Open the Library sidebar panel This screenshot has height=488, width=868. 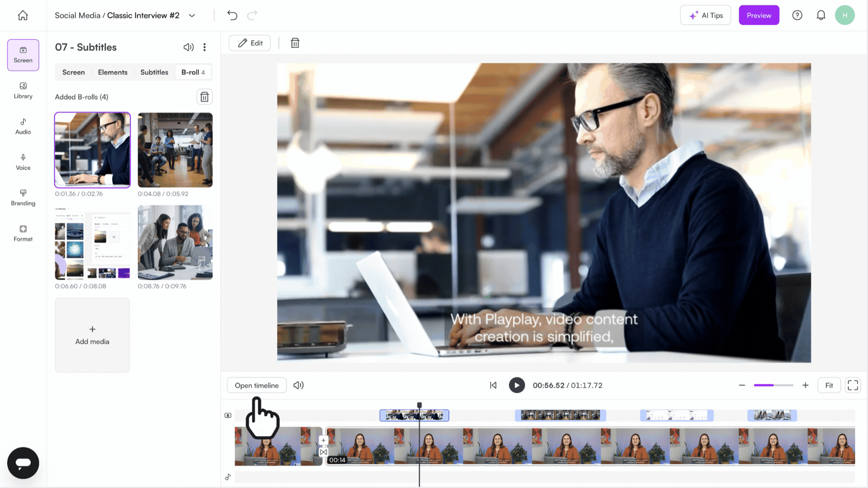[x=23, y=91]
